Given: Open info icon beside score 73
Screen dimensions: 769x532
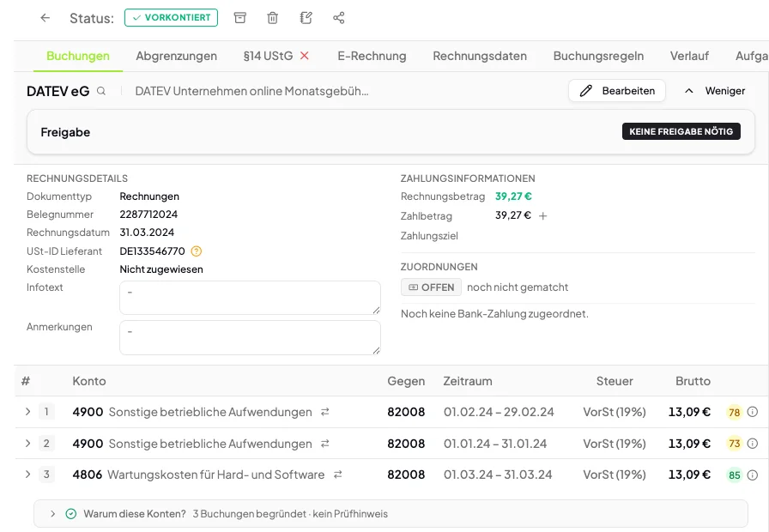Looking at the screenshot, I should pyautogui.click(x=753, y=444).
